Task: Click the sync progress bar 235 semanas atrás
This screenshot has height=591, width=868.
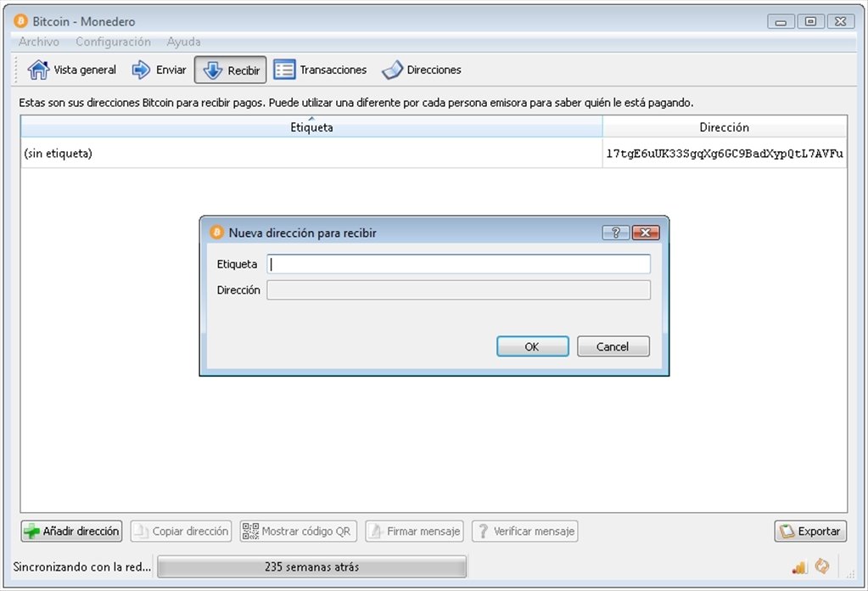Action: click(x=311, y=566)
